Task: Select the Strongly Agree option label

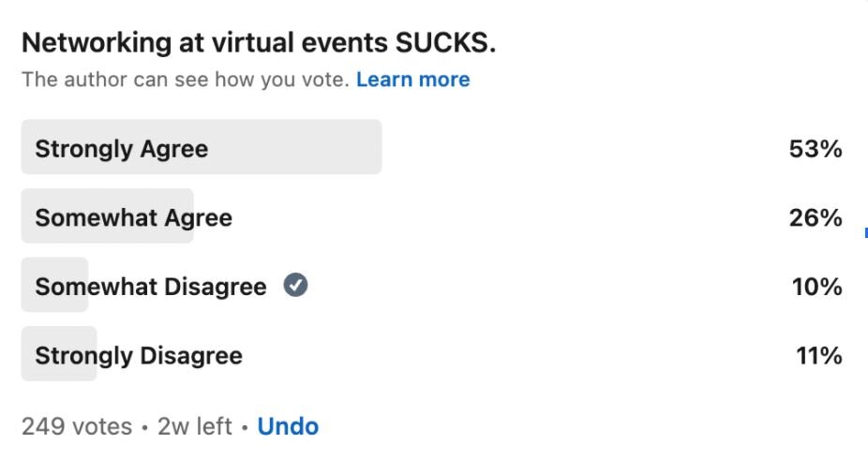Action: (122, 149)
